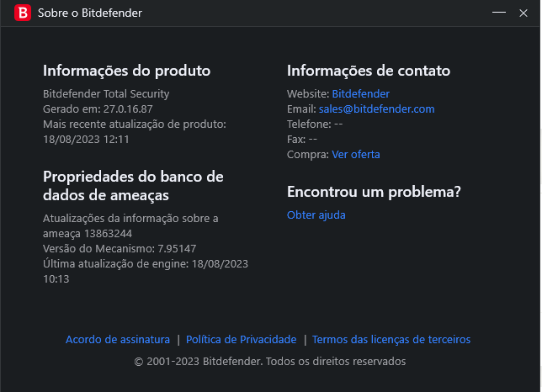Viewport: 542px width, 392px height.
Task: Open Termos das licenças de terceiros
Action: pyautogui.click(x=391, y=340)
